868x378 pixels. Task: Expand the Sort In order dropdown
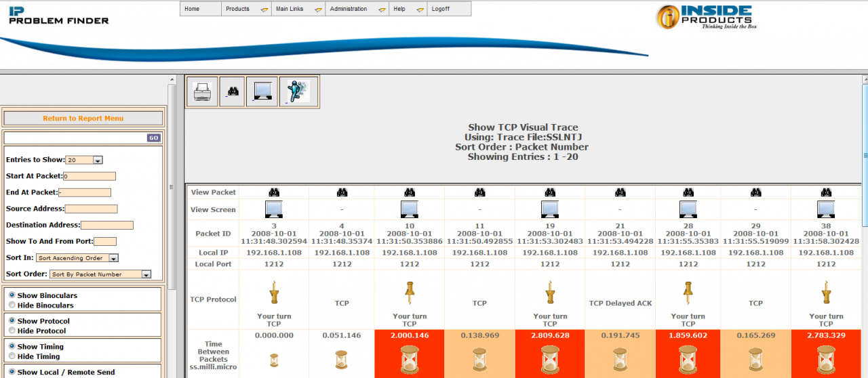coord(78,258)
